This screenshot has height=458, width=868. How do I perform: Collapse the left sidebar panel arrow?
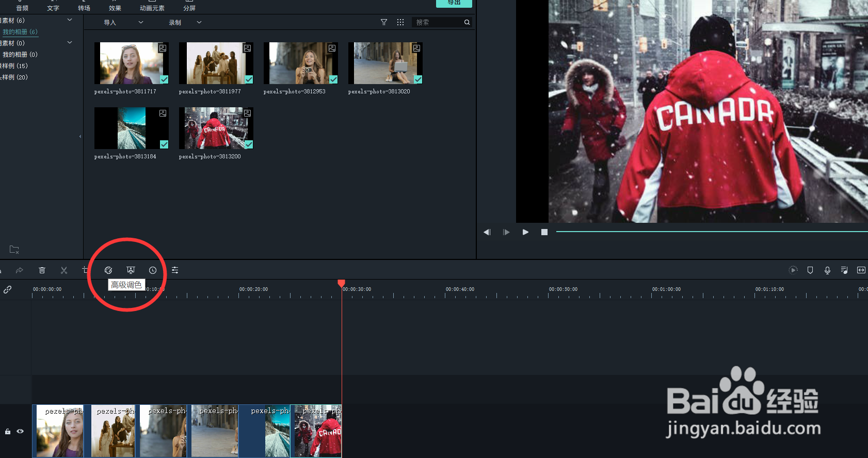80,137
